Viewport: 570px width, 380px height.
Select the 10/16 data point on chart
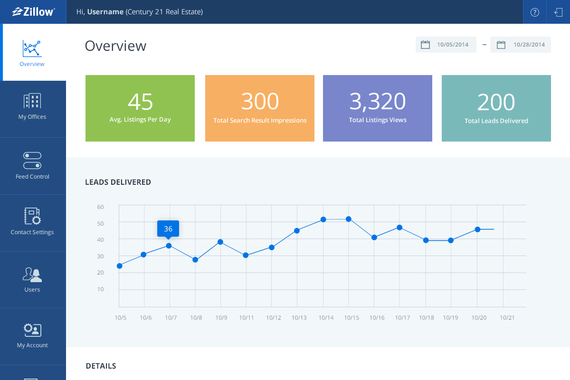tap(374, 237)
